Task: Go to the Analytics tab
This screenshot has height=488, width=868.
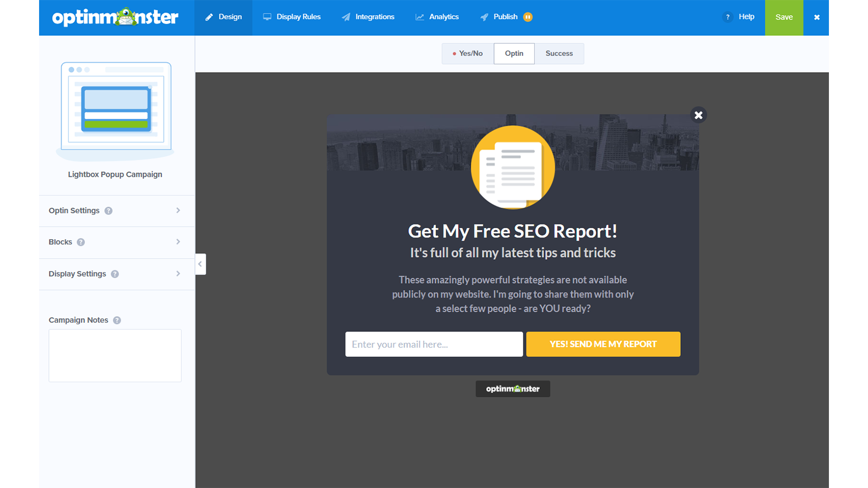Action: (437, 17)
